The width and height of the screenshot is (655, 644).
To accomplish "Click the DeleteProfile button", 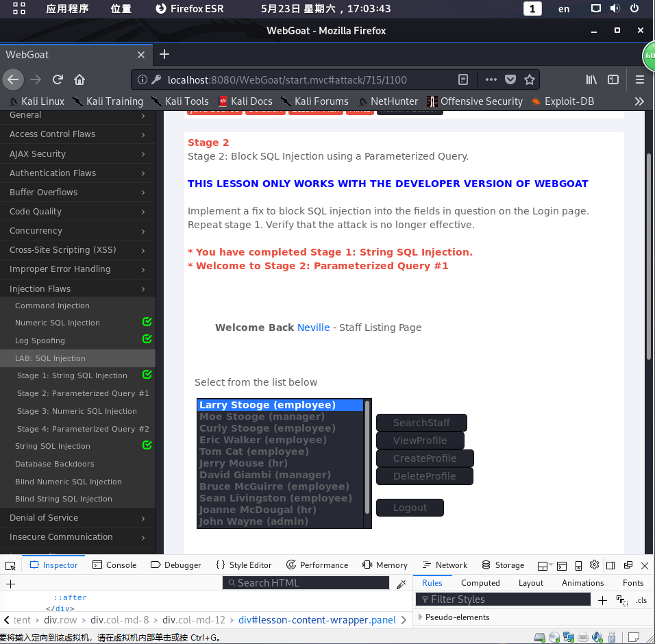I will [424, 476].
